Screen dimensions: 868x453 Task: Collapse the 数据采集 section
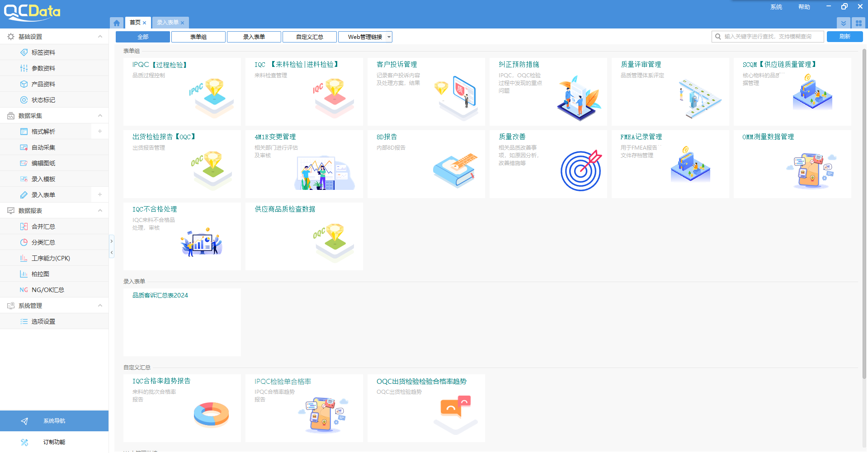tap(100, 116)
